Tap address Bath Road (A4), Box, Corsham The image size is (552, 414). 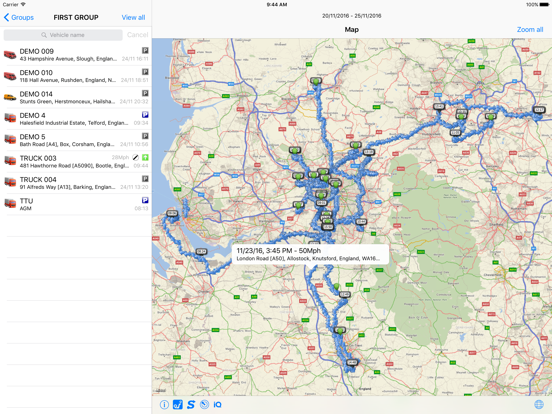click(x=67, y=144)
